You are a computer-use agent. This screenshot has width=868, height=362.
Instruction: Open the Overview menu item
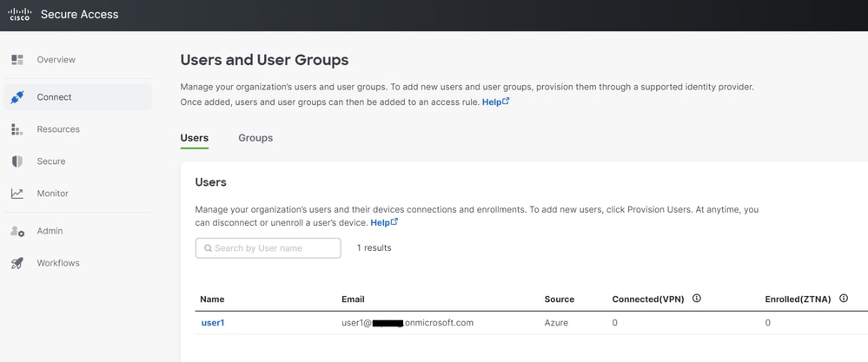(x=77, y=60)
